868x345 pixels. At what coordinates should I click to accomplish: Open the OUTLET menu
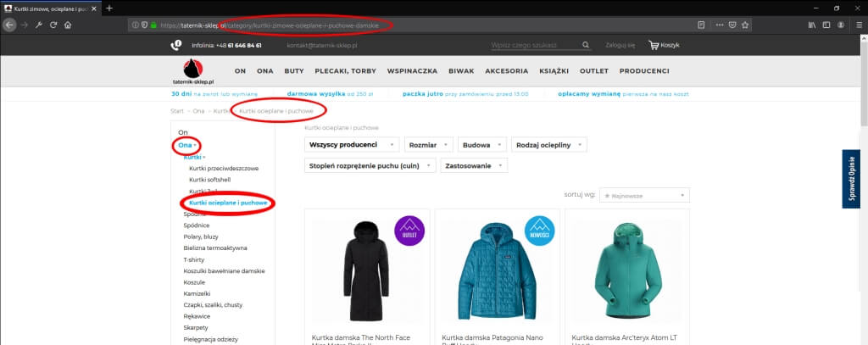point(594,71)
